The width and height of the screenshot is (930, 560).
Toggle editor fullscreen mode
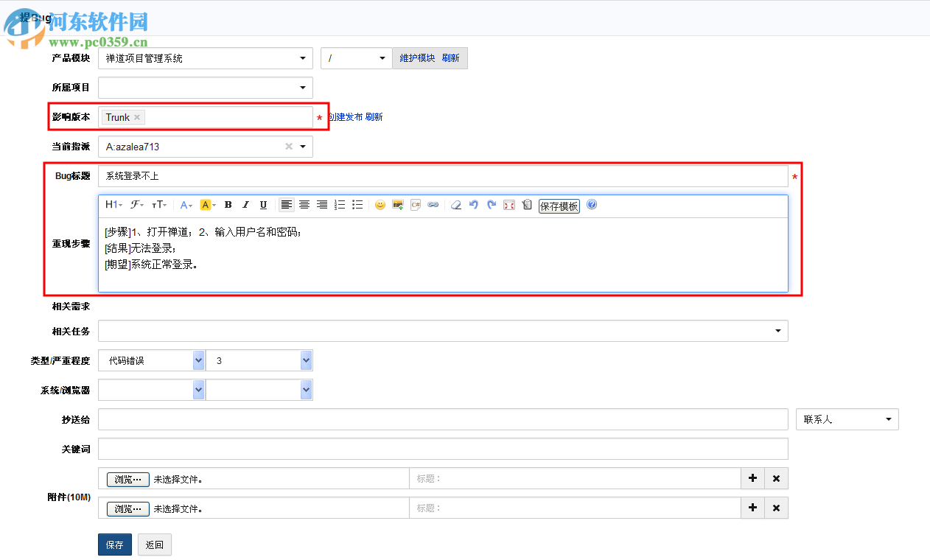tap(509, 205)
